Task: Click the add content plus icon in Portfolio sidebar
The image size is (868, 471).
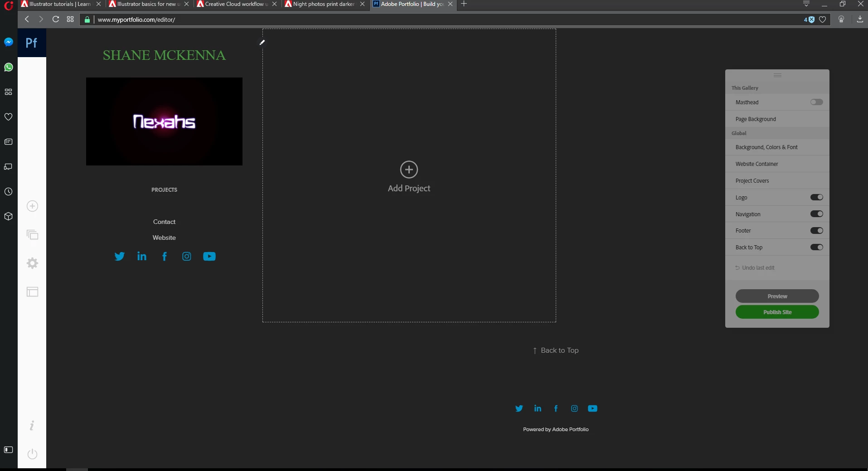Action: click(32, 206)
